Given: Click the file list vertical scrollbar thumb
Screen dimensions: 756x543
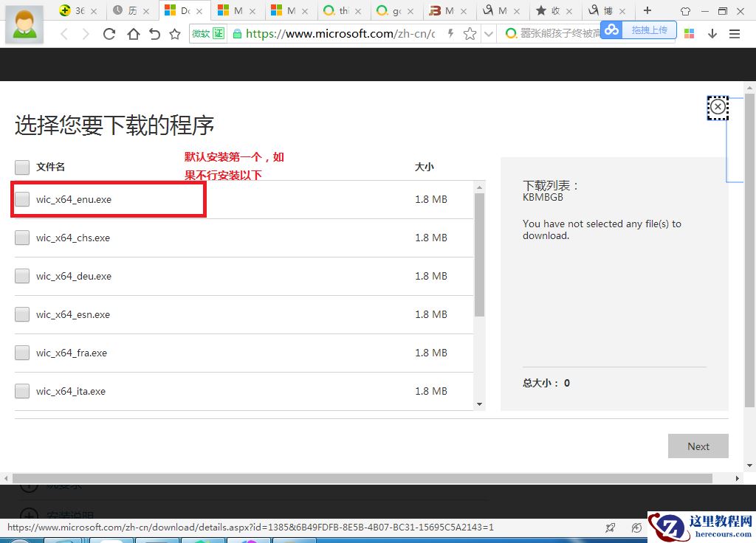Looking at the screenshot, I should [479, 255].
